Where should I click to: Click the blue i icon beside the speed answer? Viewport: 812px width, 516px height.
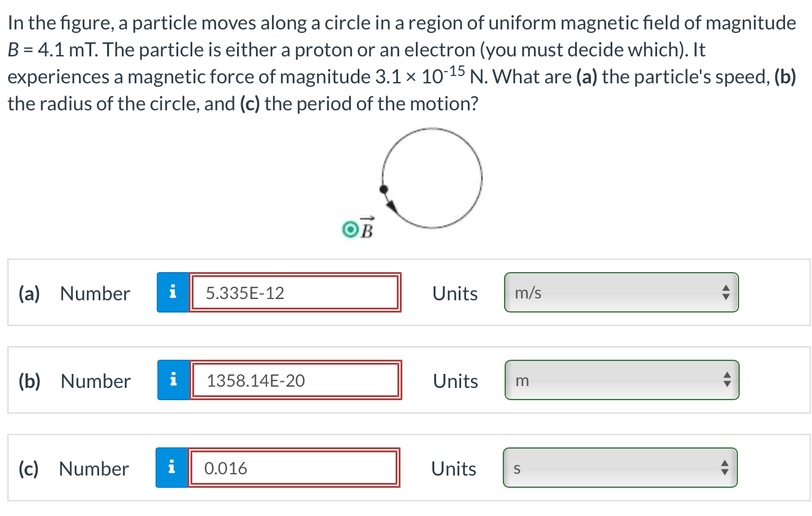pos(173,292)
